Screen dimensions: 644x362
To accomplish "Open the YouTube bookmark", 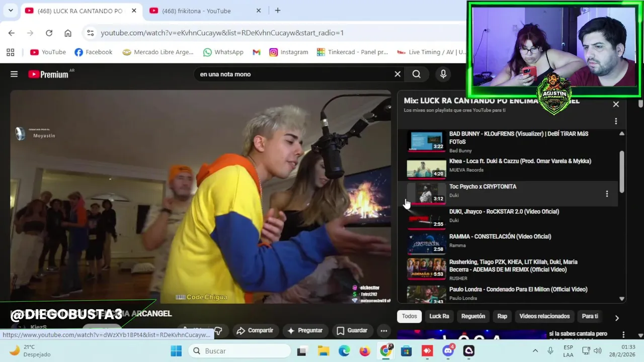I will [x=48, y=52].
